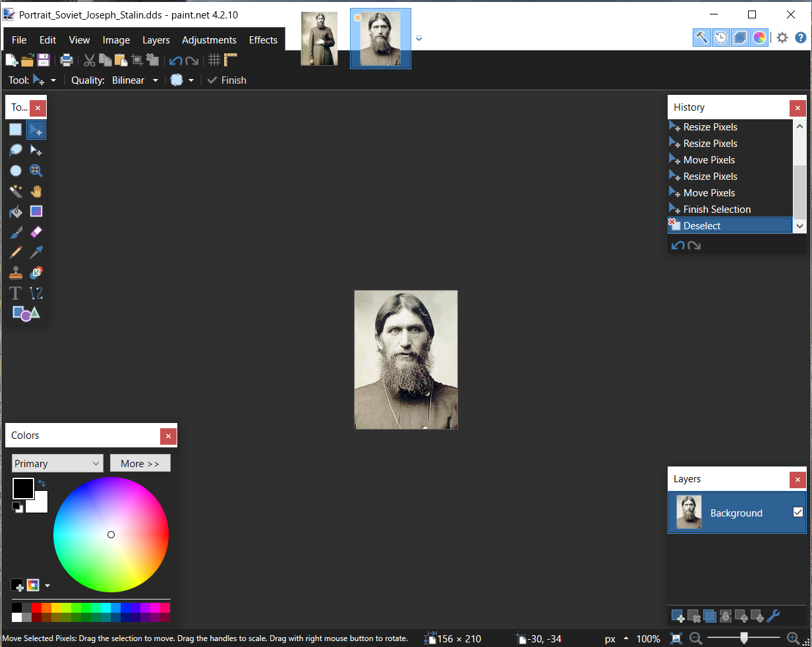Click the Finish button
The height and width of the screenshot is (647, 812).
point(227,80)
